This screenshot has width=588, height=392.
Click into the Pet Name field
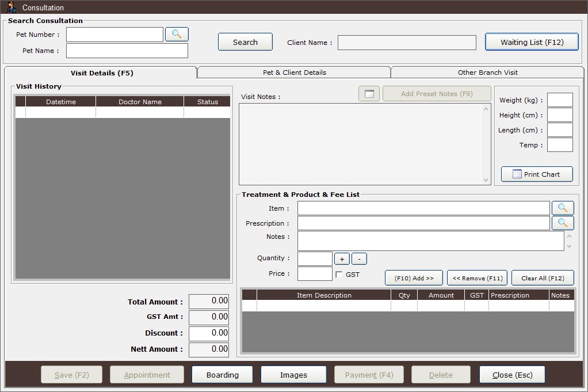pos(127,51)
